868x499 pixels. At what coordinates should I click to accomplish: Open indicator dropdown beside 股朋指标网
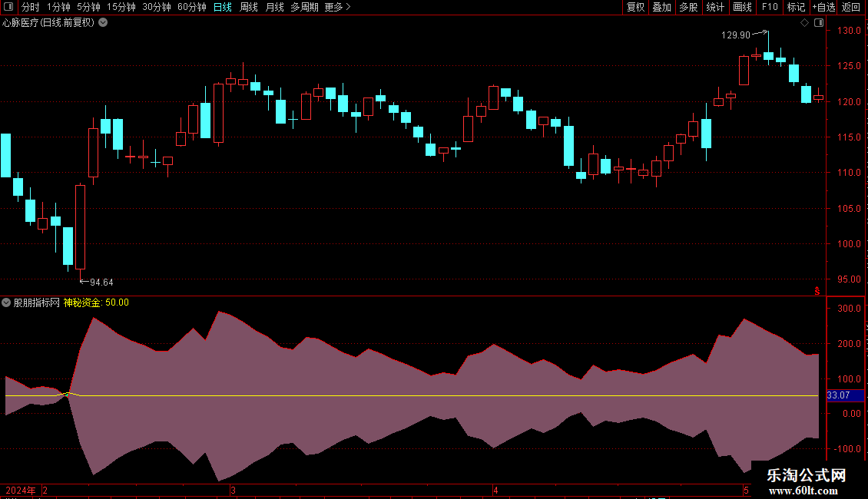click(x=6, y=302)
